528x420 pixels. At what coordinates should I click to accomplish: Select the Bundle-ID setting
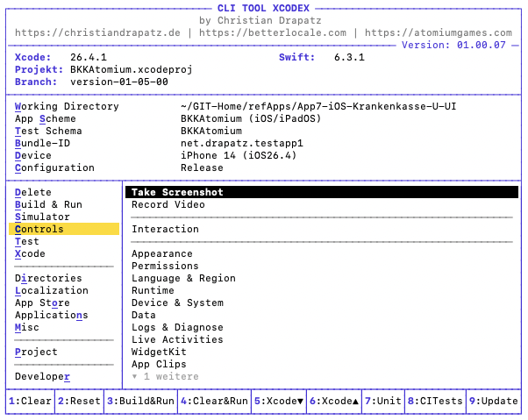tap(42, 143)
